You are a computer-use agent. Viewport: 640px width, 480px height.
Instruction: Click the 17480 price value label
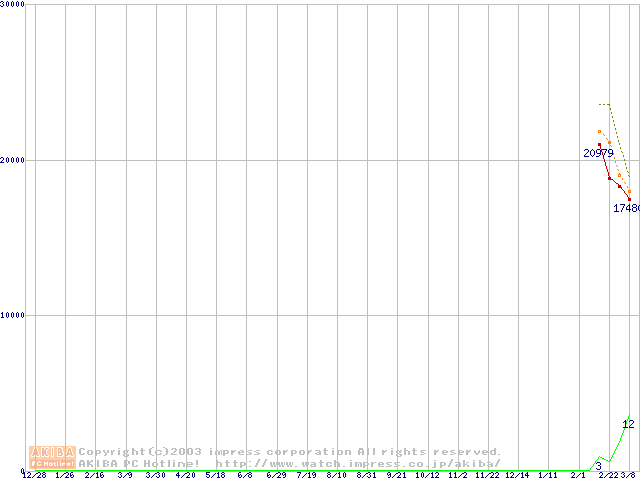[626, 209]
